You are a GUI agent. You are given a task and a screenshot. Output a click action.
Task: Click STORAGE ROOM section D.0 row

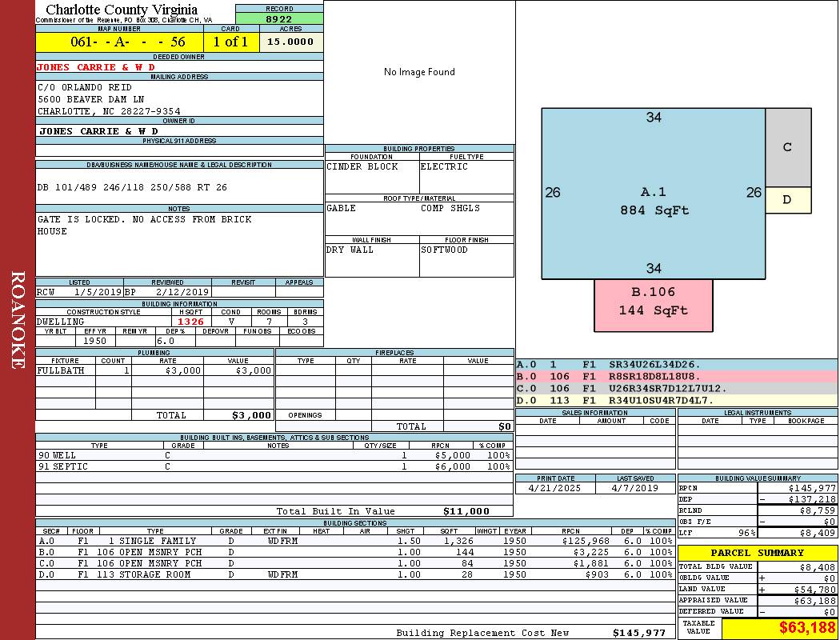point(355,575)
